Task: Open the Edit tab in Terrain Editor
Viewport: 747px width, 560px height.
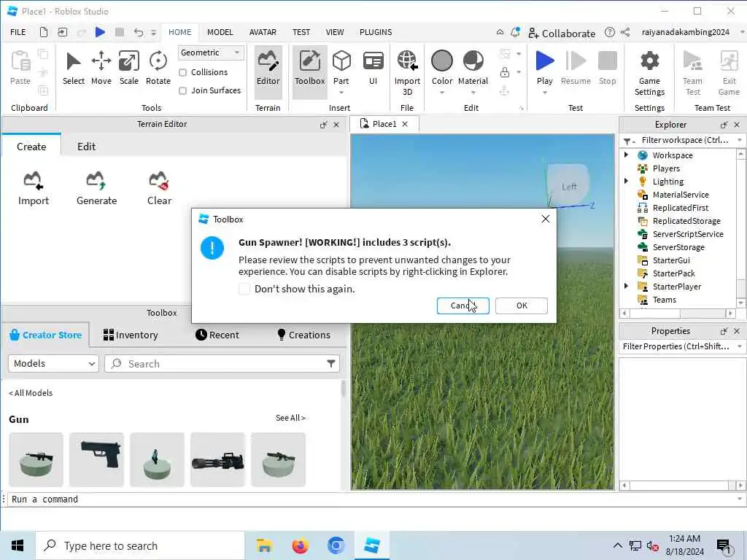Action: click(x=86, y=146)
